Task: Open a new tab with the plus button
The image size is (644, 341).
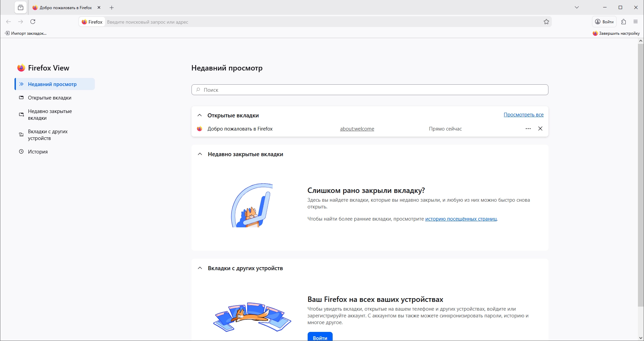Action: point(112,7)
